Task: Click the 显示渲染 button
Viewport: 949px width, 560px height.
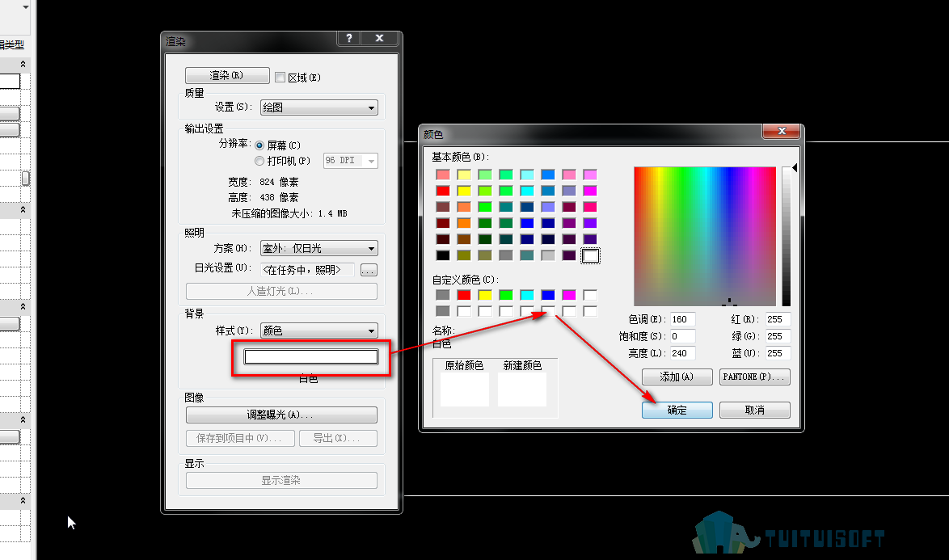Action: [281, 480]
